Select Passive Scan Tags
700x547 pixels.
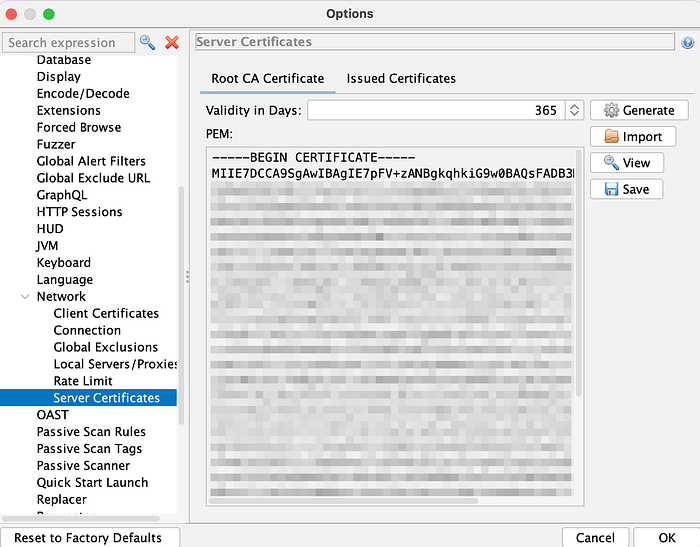[x=89, y=449]
